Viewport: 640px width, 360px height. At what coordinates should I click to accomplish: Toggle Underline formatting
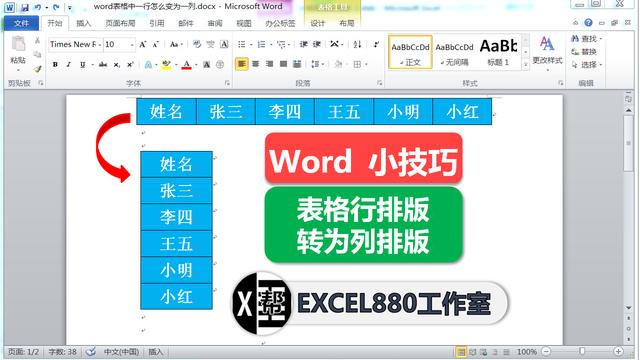pos(82,64)
